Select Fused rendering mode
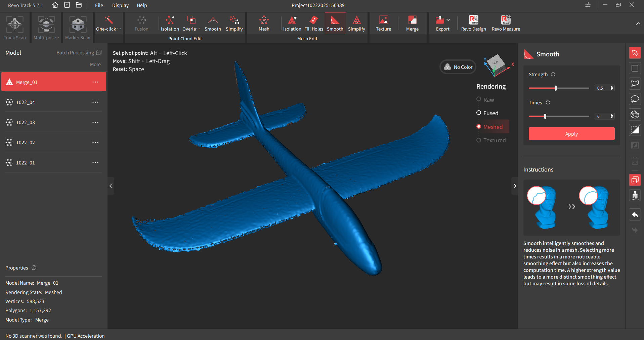 pyautogui.click(x=479, y=113)
